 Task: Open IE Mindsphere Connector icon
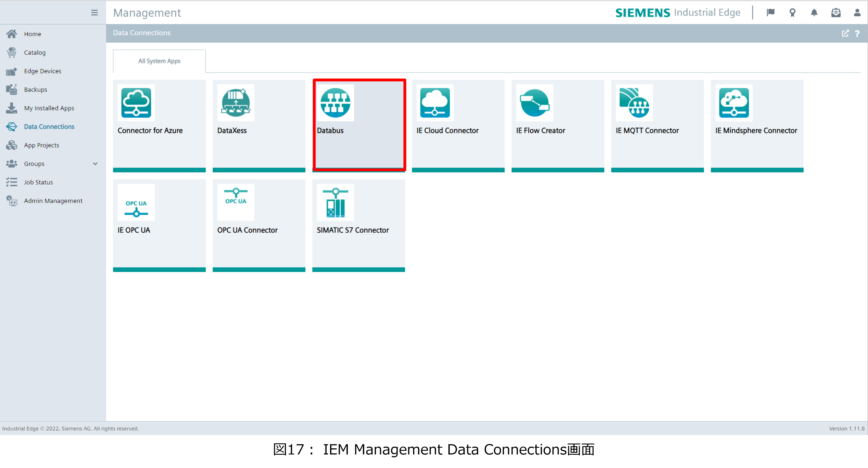734,103
